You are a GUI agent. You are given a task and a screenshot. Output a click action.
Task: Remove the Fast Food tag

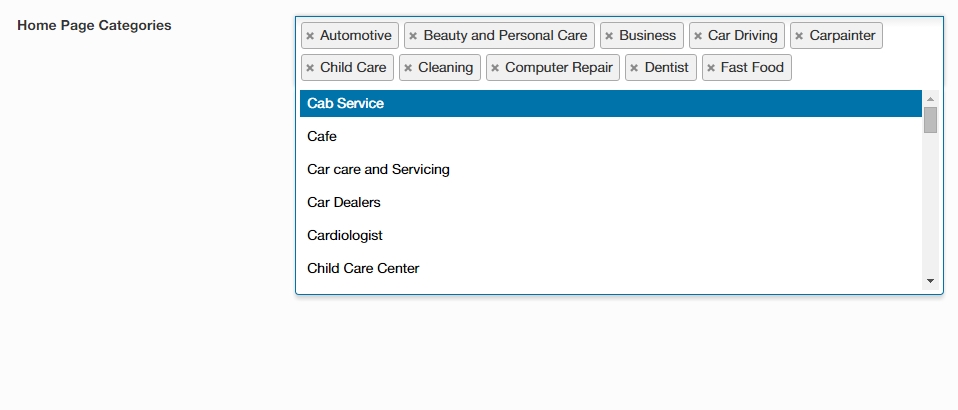tap(711, 68)
